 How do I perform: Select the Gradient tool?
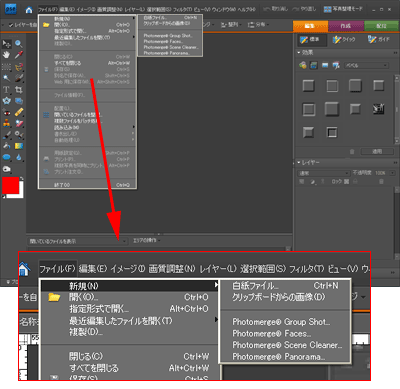click(19, 146)
